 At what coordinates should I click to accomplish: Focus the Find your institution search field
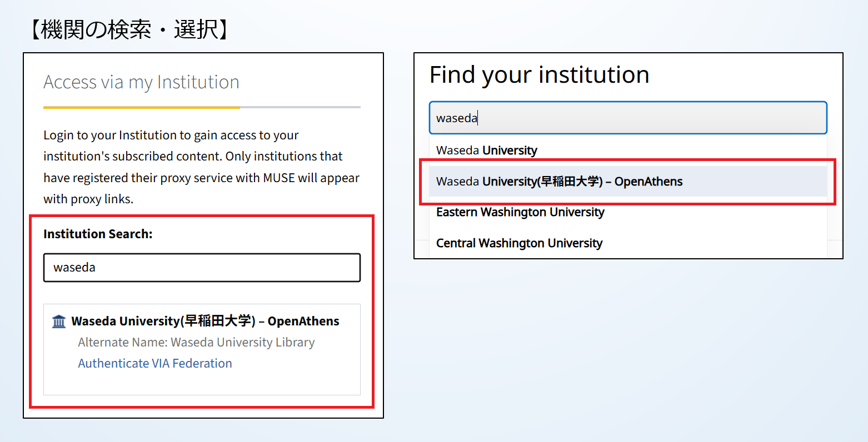628,118
